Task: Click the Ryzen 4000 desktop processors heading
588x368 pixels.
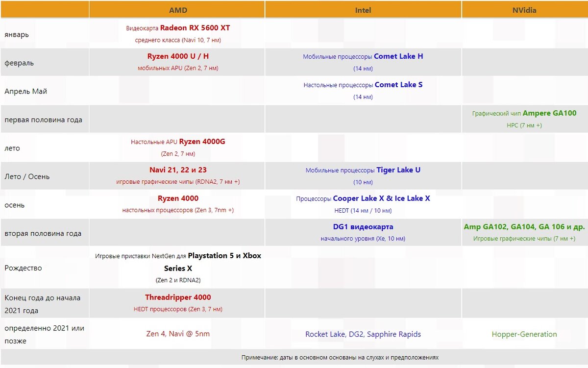Action: [x=178, y=198]
